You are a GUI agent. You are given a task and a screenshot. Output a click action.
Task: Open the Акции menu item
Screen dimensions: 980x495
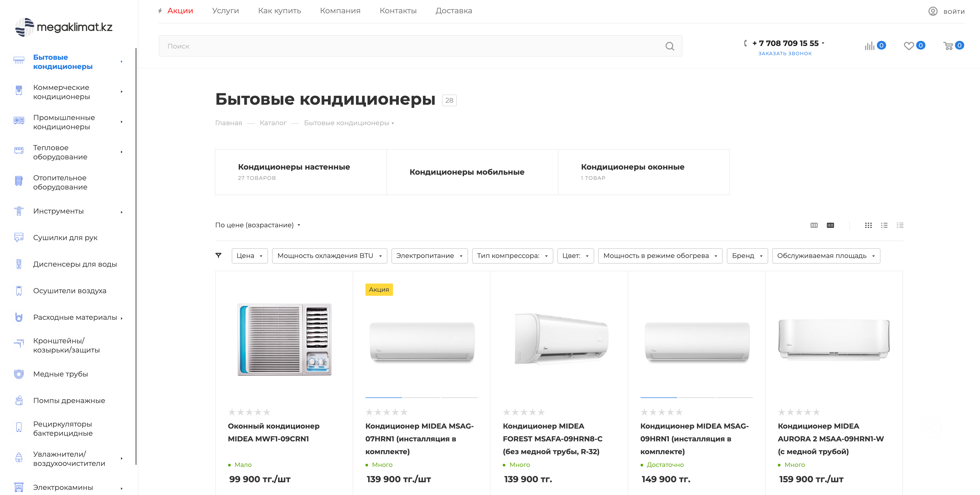[x=180, y=11]
